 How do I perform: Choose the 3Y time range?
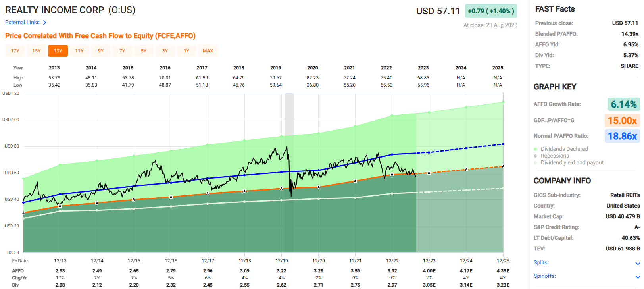point(165,51)
